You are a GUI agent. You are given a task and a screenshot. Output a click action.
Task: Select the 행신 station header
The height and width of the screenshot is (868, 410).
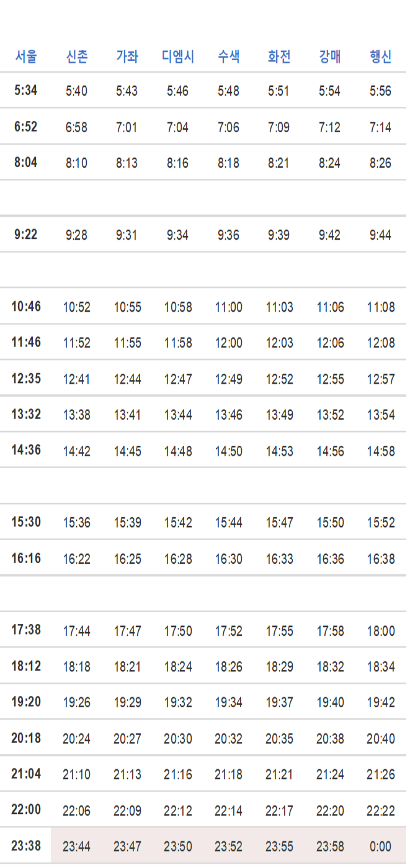380,57
